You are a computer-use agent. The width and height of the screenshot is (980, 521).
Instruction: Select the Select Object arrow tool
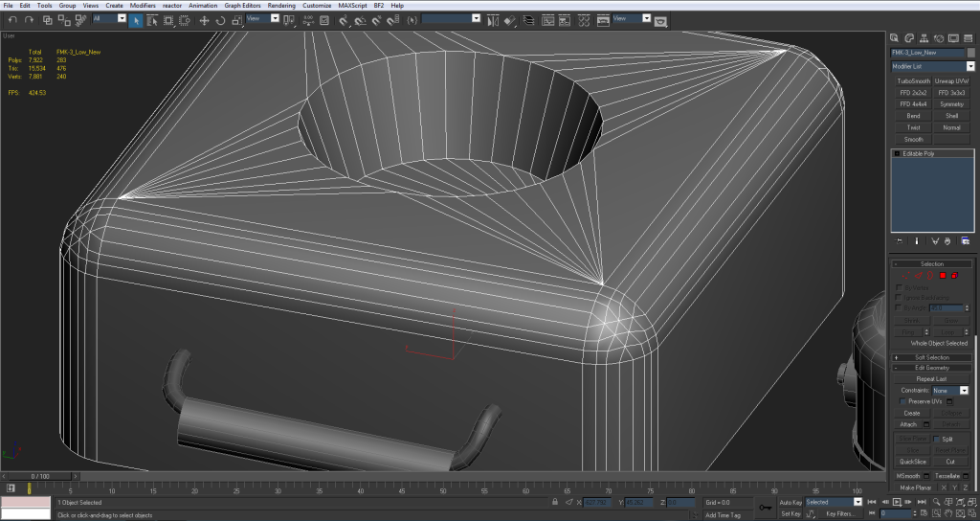point(137,19)
